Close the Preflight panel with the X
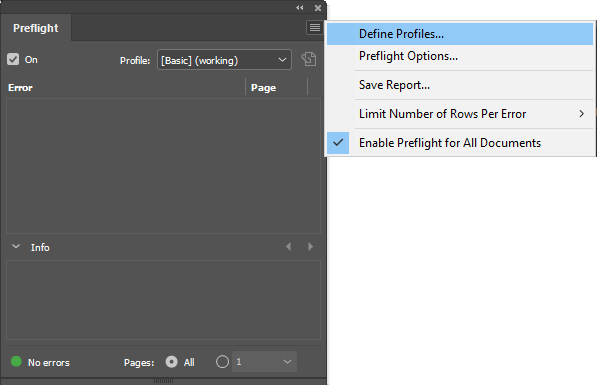Image resolution: width=597 pixels, height=385 pixels. [x=318, y=8]
